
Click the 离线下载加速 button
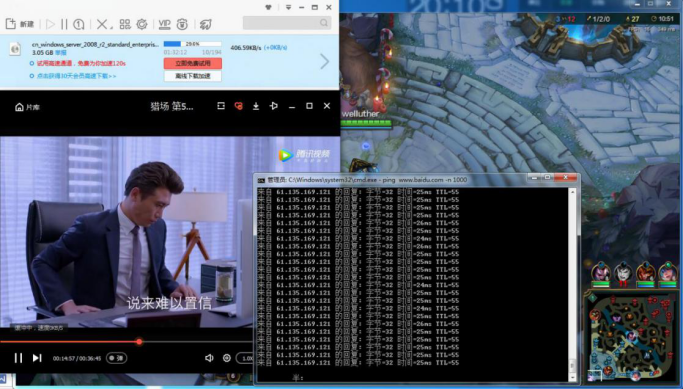click(193, 76)
